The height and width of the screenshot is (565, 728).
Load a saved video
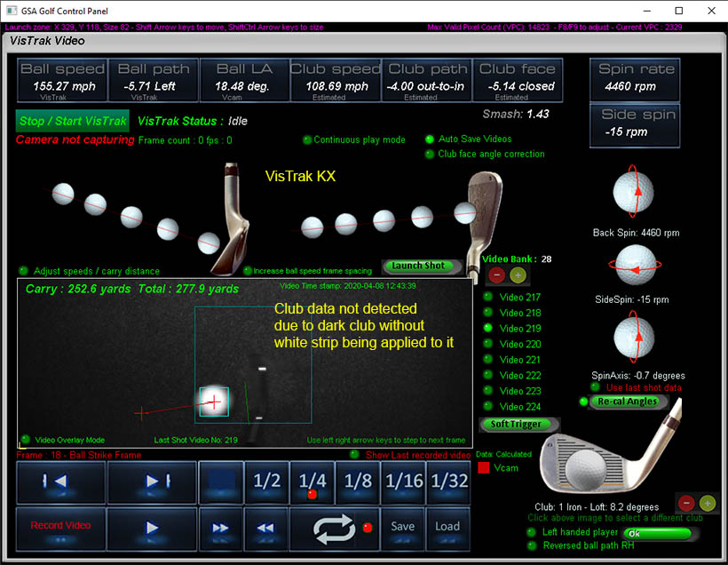[x=448, y=529]
